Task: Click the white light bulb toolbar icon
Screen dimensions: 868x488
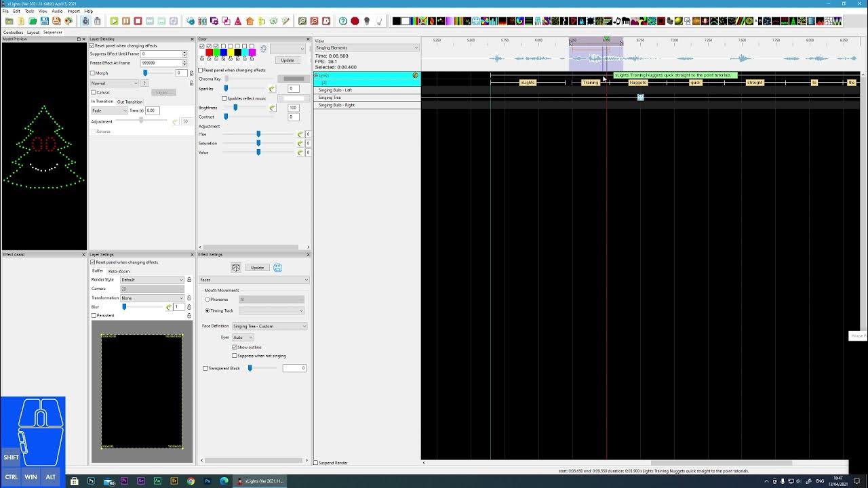Action: click(378, 21)
